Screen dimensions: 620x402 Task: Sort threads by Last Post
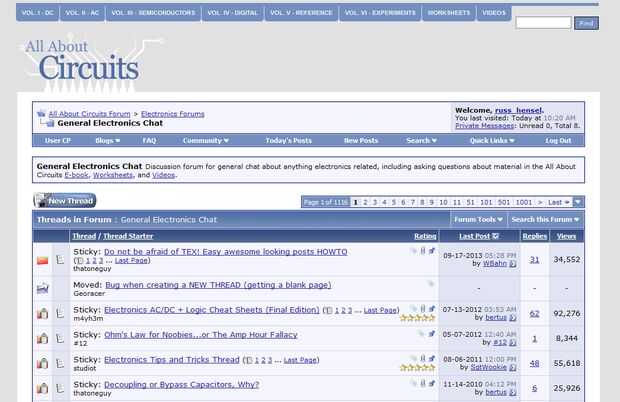(x=474, y=236)
